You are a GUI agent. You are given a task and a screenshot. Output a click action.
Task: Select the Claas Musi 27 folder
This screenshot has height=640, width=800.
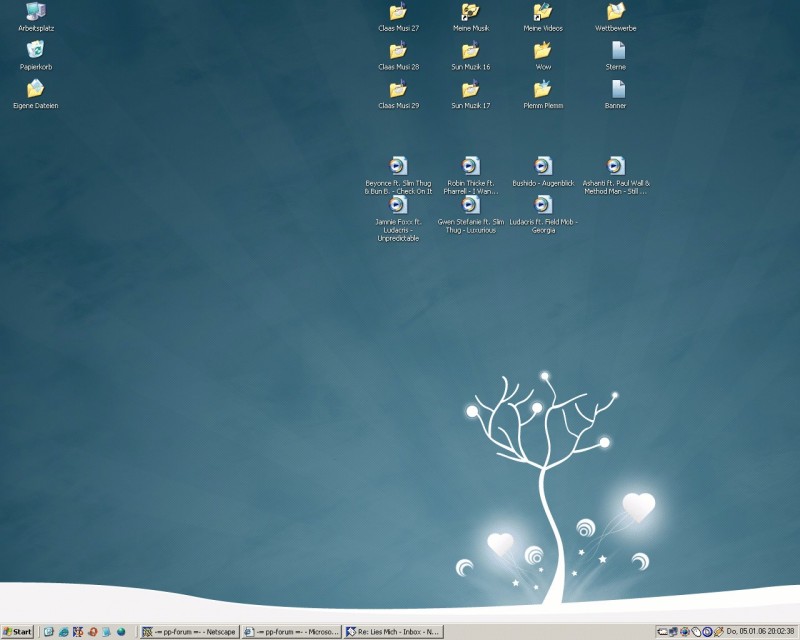coord(398,13)
